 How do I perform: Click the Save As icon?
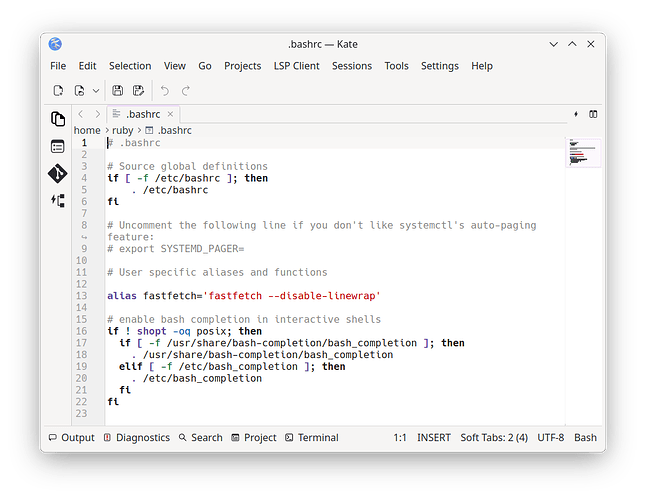click(x=138, y=91)
